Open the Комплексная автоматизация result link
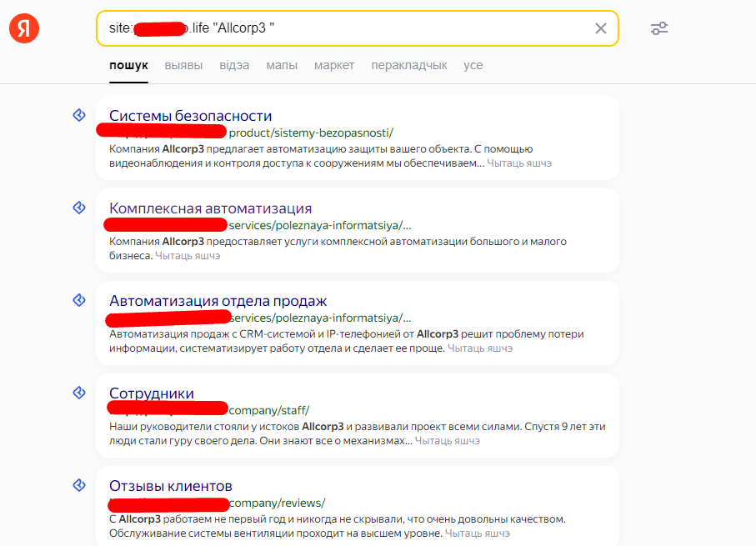 pos(210,208)
